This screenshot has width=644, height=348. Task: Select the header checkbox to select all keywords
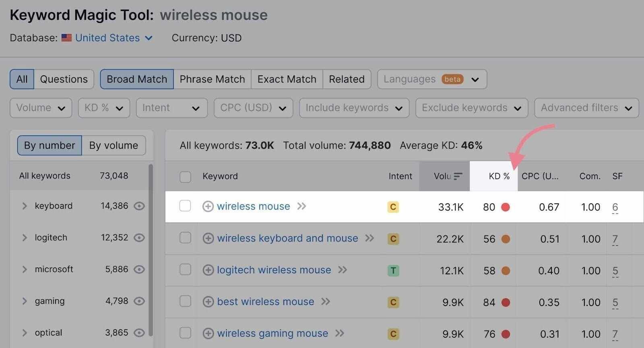click(x=185, y=176)
